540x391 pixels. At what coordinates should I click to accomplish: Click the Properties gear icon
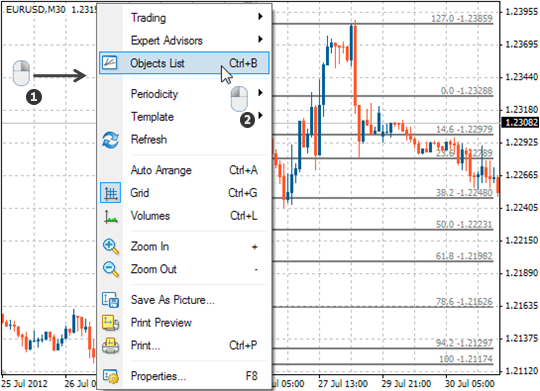click(x=111, y=376)
